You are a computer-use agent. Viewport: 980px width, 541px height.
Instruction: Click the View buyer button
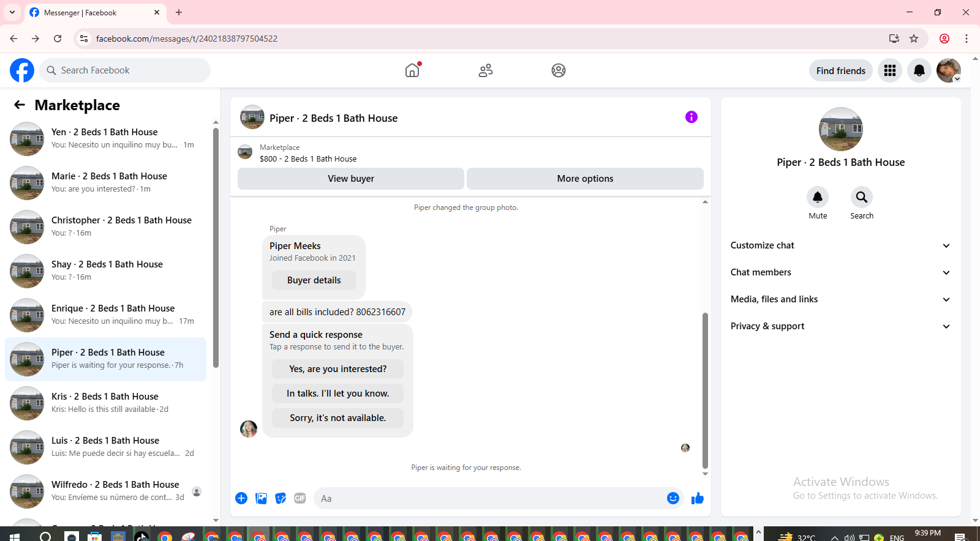pos(351,179)
